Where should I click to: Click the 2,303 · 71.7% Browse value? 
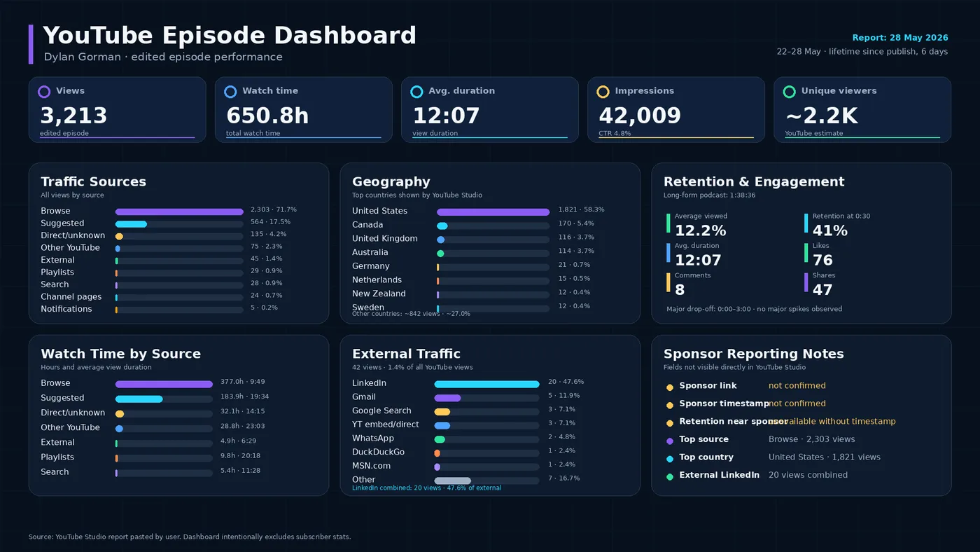tap(274, 209)
